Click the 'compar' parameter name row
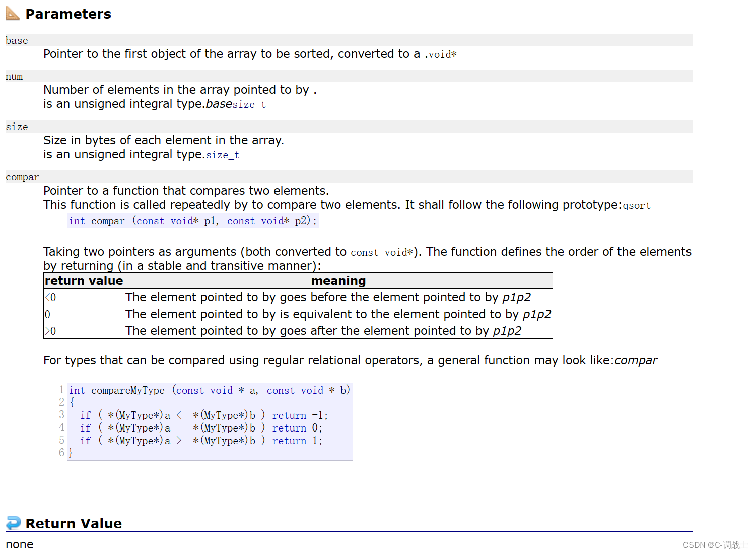Viewport: 756px width, 554px height. coord(22,177)
